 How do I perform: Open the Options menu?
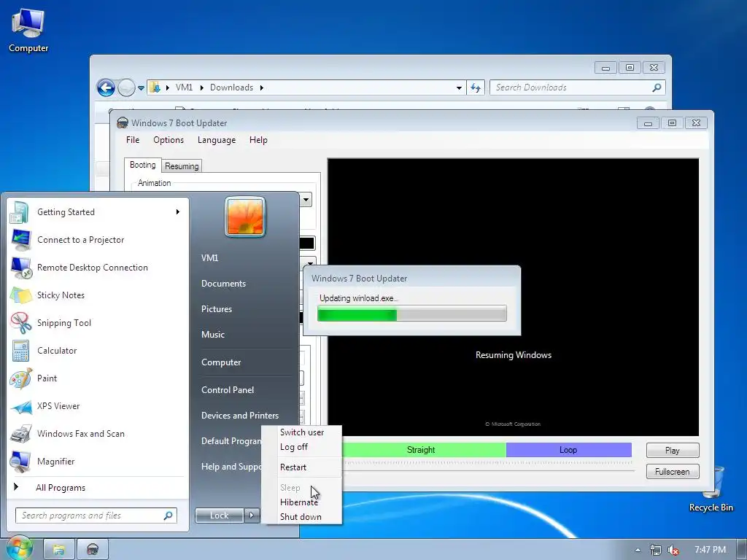click(169, 140)
